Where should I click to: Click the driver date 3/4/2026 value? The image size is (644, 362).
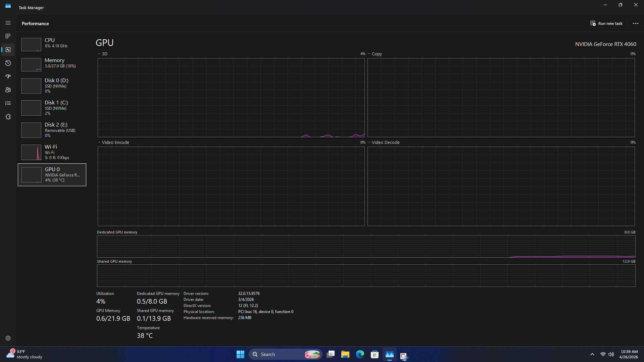tap(246, 300)
